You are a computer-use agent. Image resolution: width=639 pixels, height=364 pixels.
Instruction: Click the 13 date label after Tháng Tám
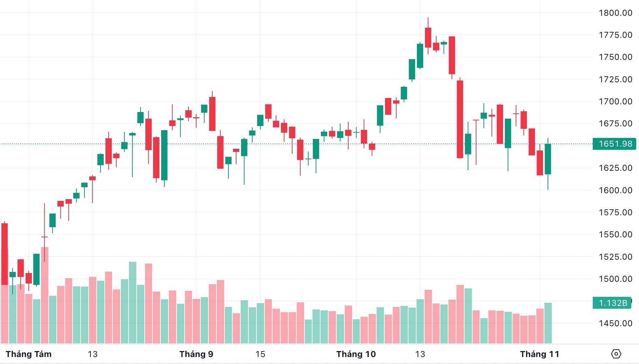(x=92, y=354)
